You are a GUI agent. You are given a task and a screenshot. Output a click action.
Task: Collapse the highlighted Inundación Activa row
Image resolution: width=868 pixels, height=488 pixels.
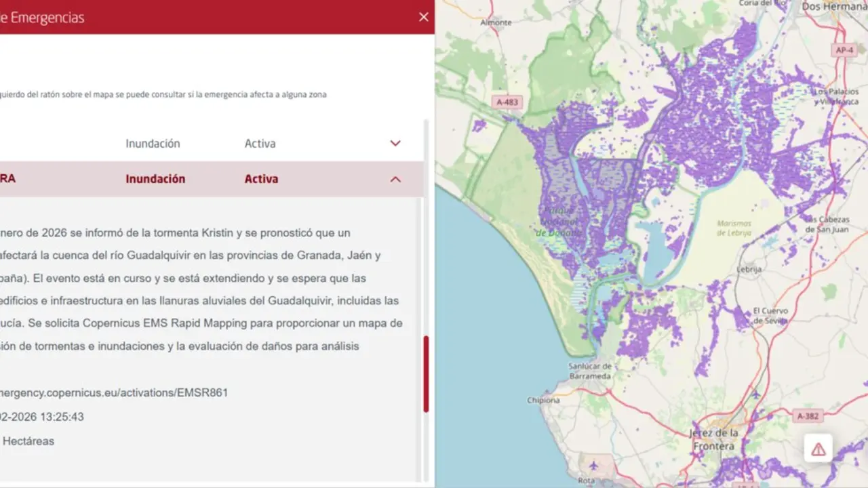(395, 178)
